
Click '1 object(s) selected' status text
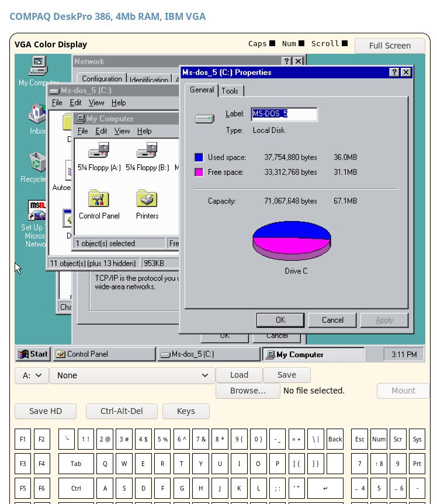[105, 243]
